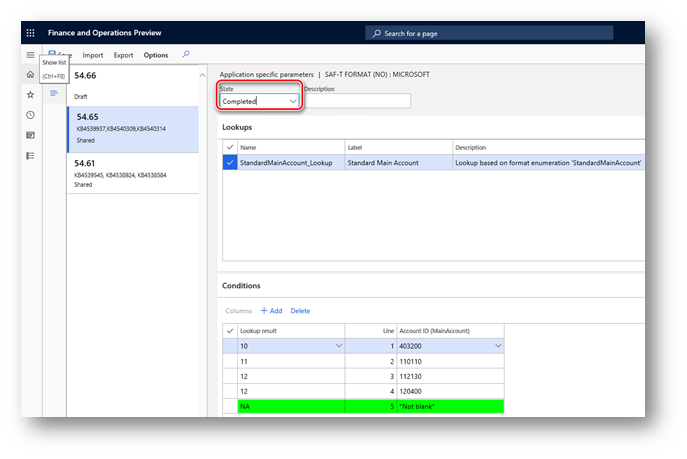This screenshot has height=459, width=687.
Task: Click Delete in Conditions toolbar
Action: pyautogui.click(x=300, y=311)
